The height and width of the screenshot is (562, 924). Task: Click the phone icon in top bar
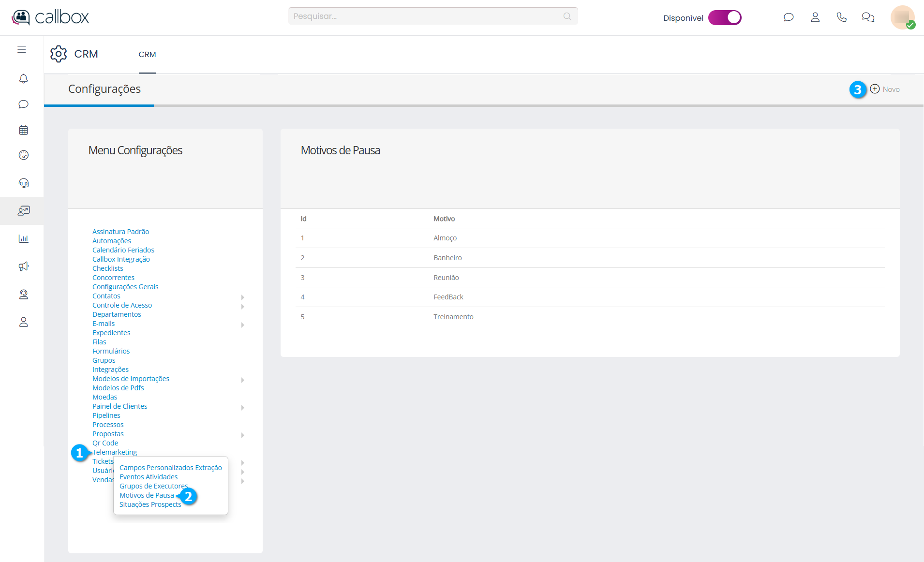(x=841, y=17)
